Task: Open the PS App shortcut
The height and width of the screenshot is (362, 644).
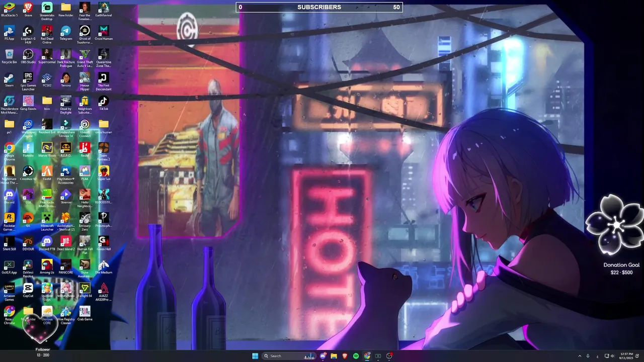Action: click(x=9, y=31)
